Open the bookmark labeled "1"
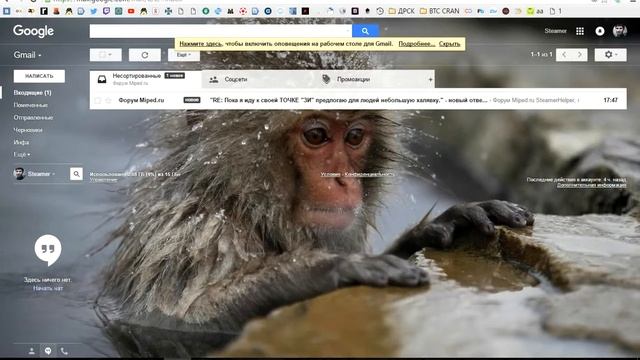The image size is (640, 360). click(x=556, y=11)
